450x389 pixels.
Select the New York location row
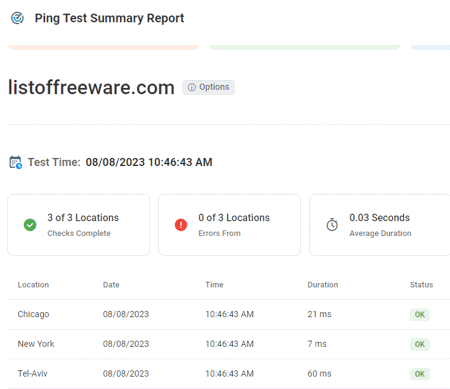pos(229,344)
